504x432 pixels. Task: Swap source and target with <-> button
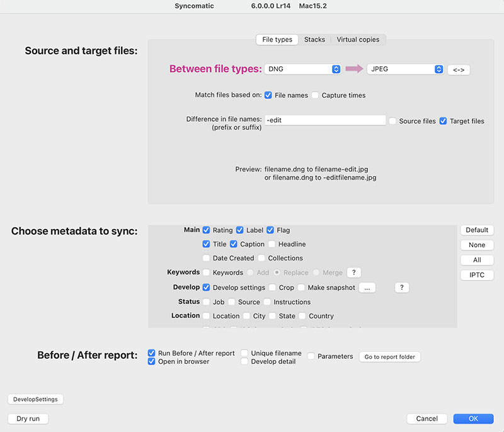459,70
